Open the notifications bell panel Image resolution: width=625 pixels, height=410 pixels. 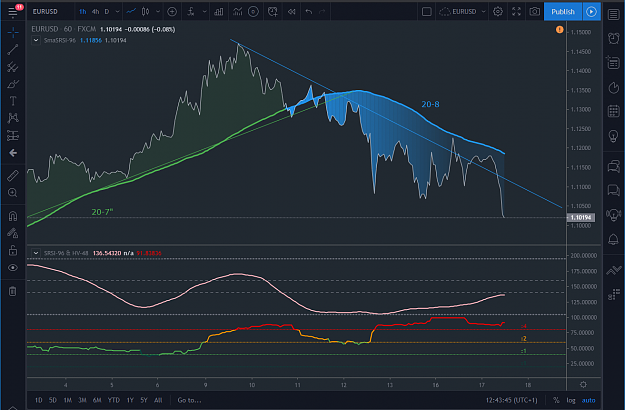click(x=613, y=239)
